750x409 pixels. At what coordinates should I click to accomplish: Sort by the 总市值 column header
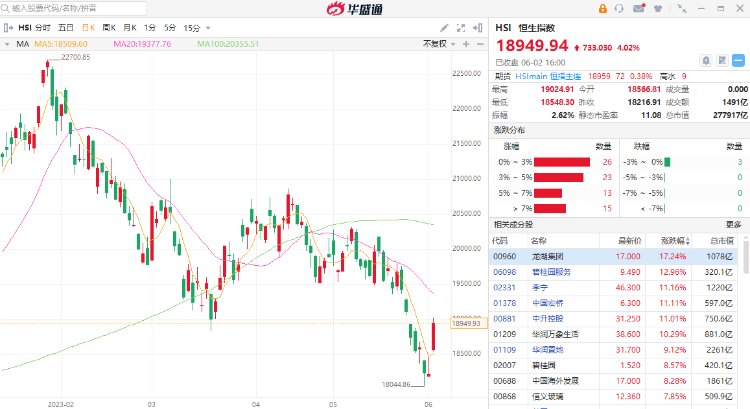coord(722,241)
